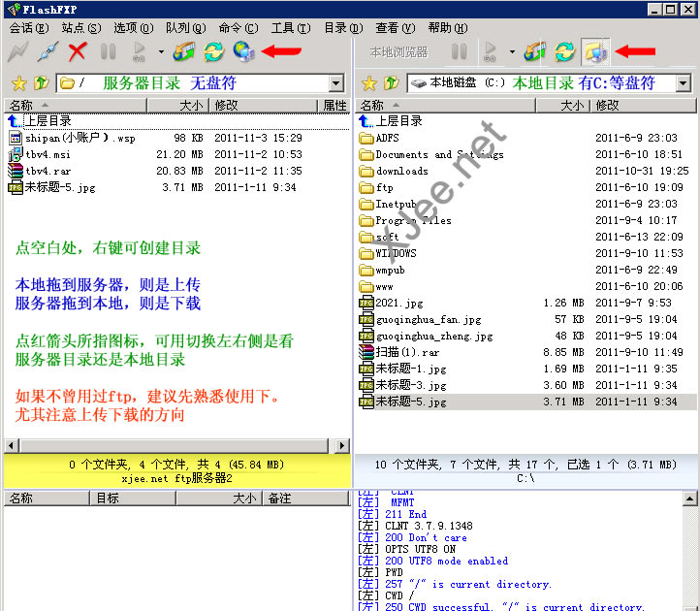Sort local files by 名称 column header

pos(445,106)
